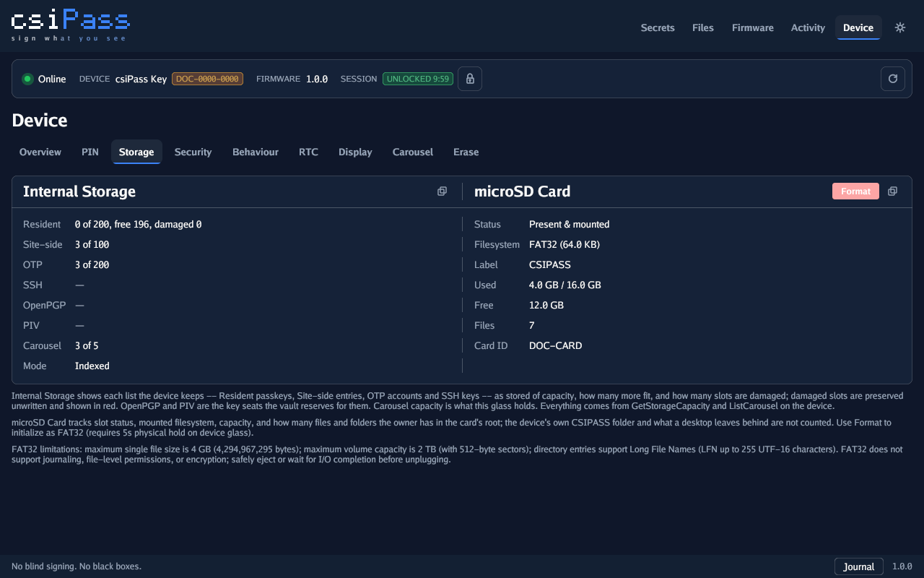Click the UNLOCKED session timer badge

[418, 79]
